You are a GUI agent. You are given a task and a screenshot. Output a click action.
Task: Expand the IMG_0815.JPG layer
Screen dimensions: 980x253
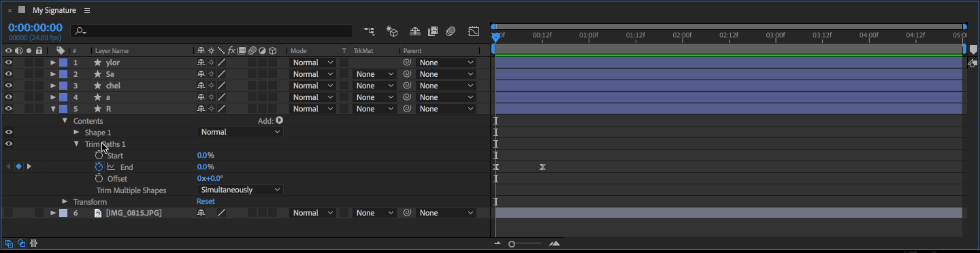pyautogui.click(x=53, y=213)
